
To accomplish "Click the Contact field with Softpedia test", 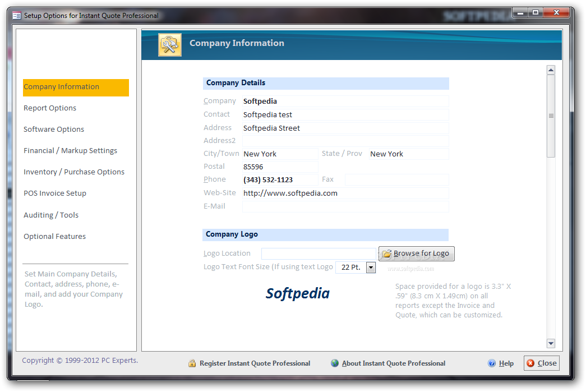I will [345, 115].
